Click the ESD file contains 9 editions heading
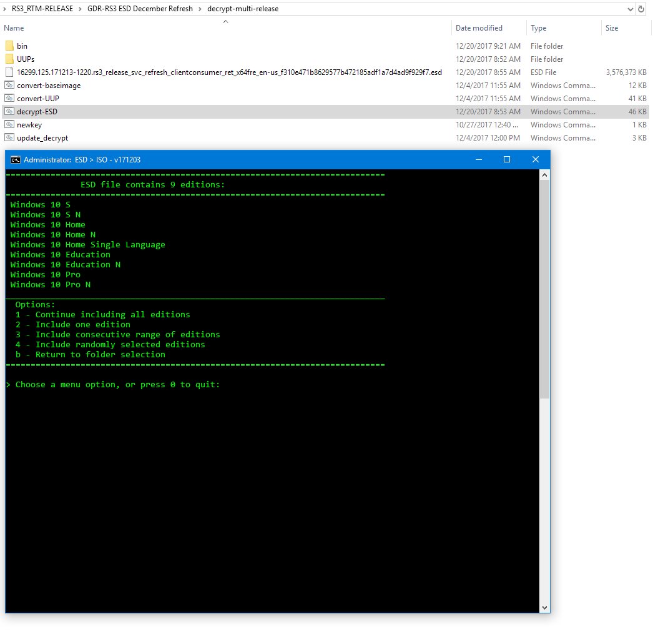This screenshot has width=653, height=644. click(x=153, y=184)
